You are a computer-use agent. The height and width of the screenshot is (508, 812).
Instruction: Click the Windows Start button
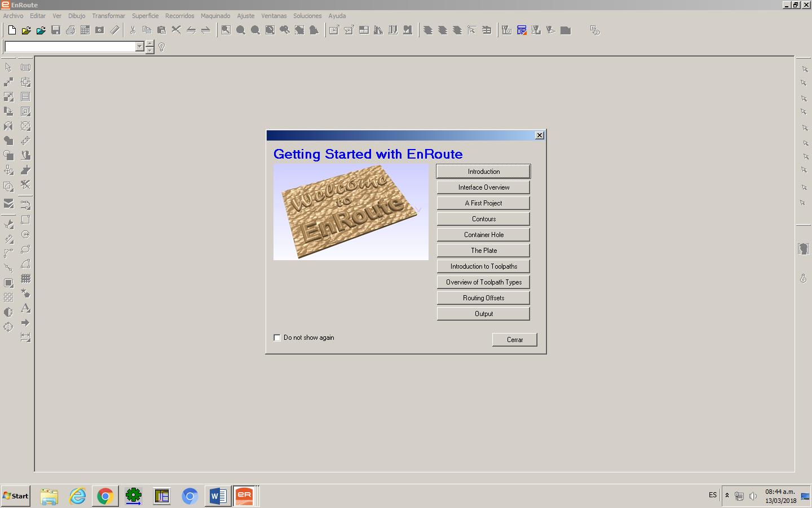click(x=16, y=496)
